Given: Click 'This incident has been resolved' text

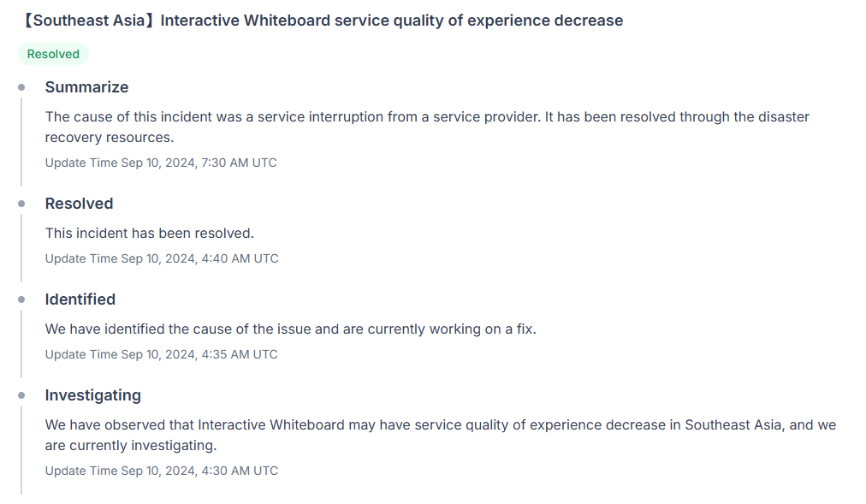Looking at the screenshot, I should 150,234.
